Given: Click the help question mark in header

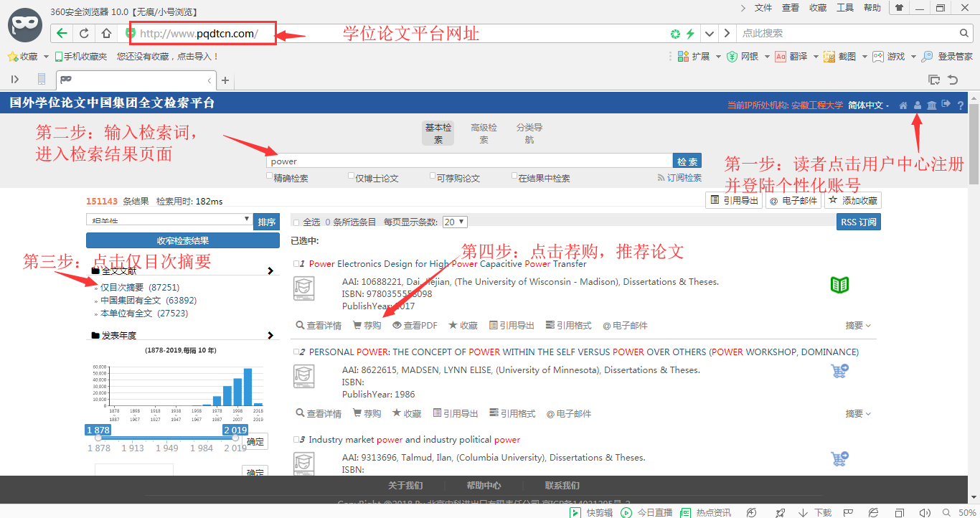Looking at the screenshot, I should pos(961,105).
